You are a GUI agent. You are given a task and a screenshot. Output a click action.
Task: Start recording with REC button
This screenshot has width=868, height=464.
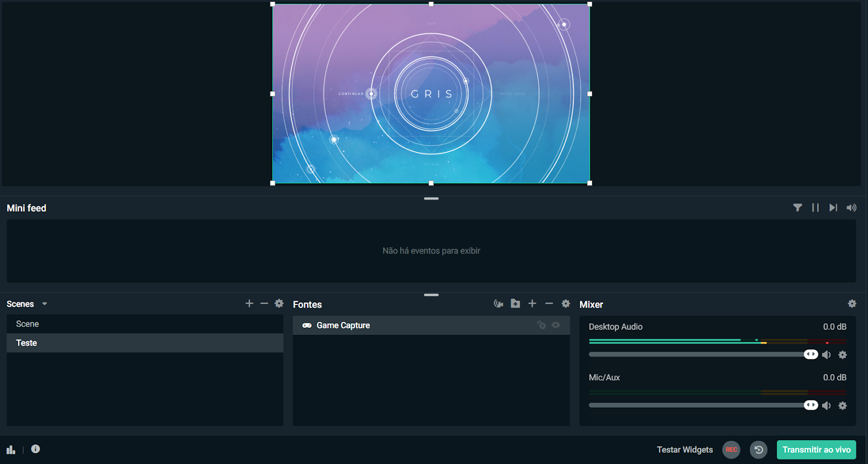click(731, 449)
